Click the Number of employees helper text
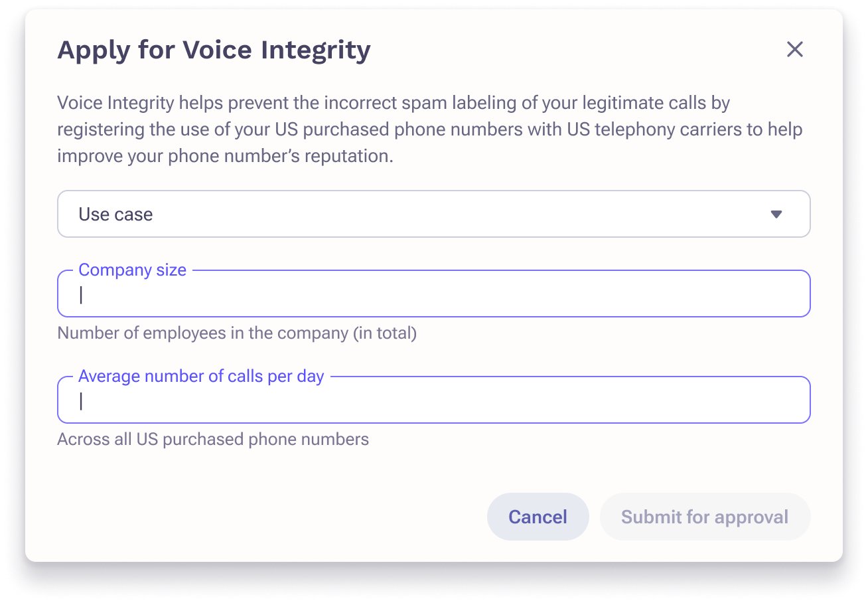This screenshot has height=603, width=868. coord(237,333)
